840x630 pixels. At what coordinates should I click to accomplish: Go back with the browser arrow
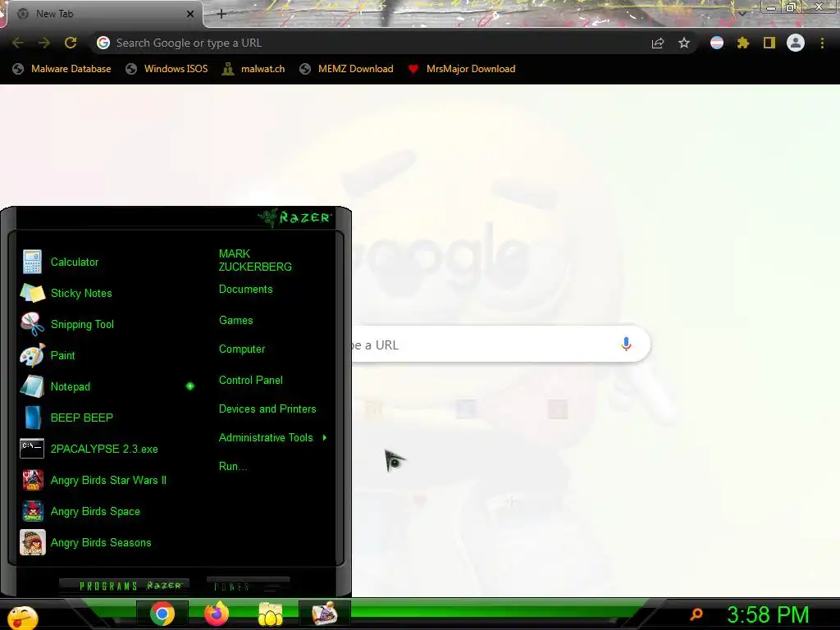point(18,43)
